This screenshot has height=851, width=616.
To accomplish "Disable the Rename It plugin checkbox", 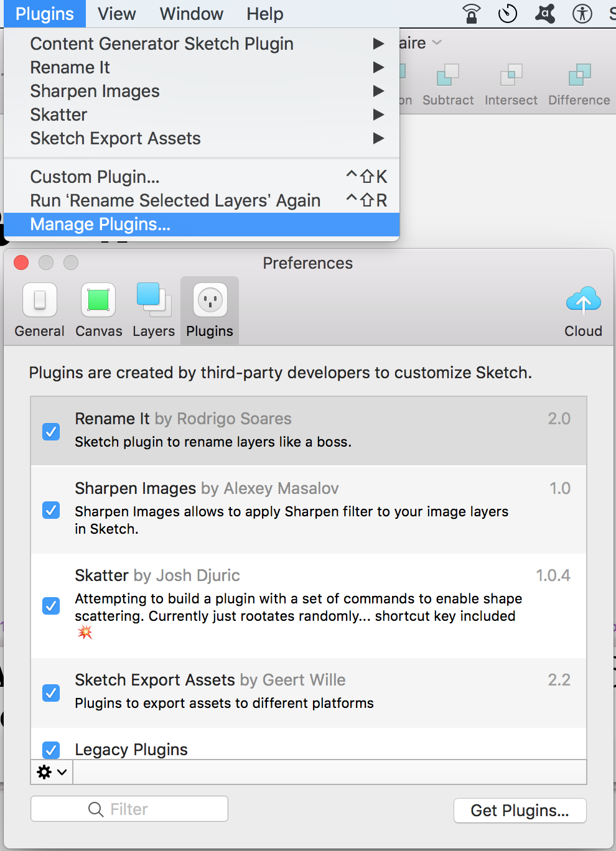I will click(x=51, y=431).
